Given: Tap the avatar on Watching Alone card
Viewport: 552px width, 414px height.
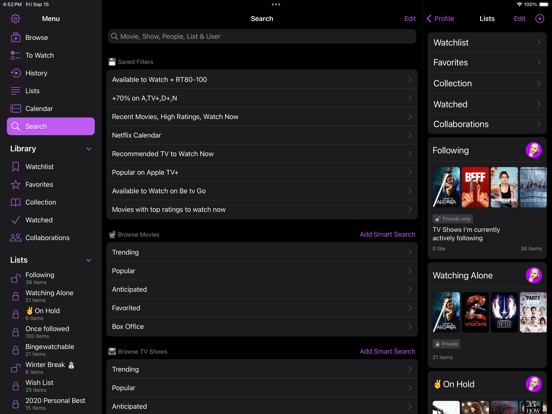Looking at the screenshot, I should tap(534, 275).
